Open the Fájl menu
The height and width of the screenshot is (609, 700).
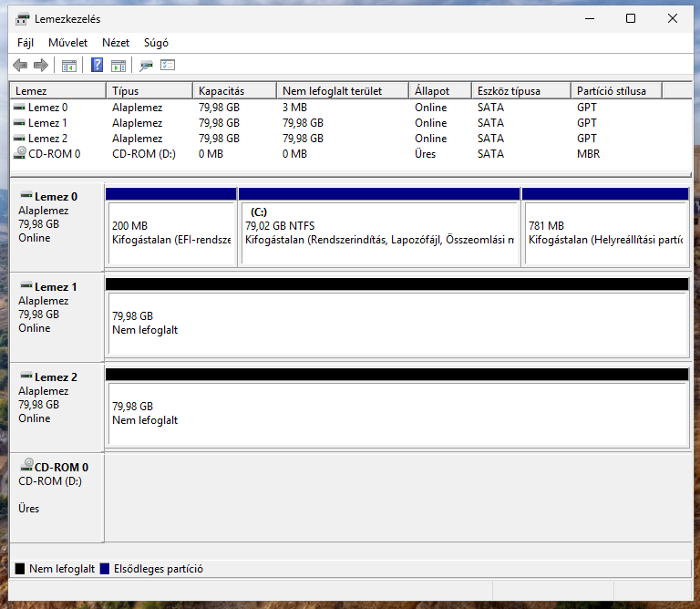click(26, 43)
